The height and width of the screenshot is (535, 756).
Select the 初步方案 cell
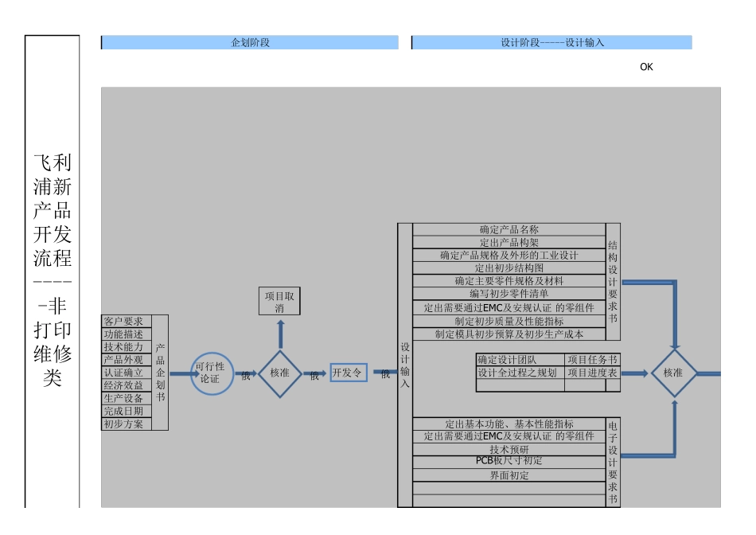127,424
